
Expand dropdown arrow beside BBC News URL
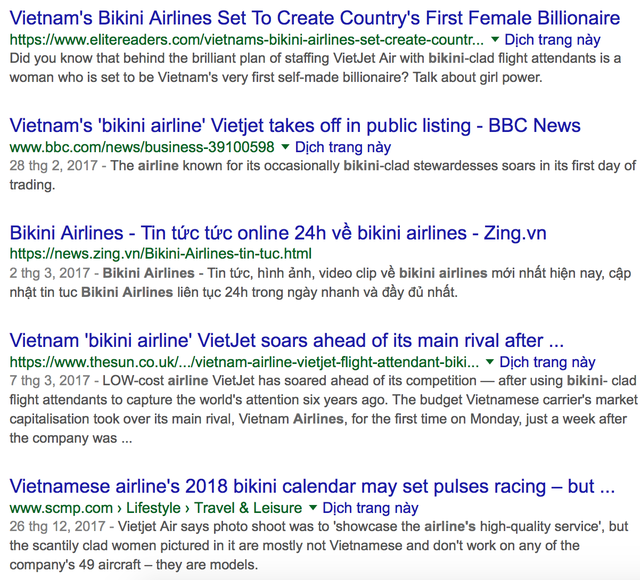pyautogui.click(x=285, y=147)
